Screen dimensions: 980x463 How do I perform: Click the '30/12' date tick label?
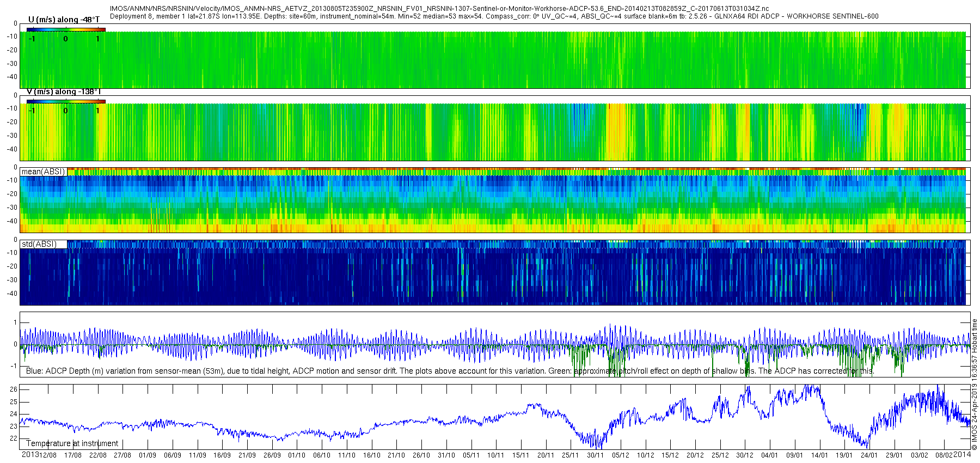[745, 455]
